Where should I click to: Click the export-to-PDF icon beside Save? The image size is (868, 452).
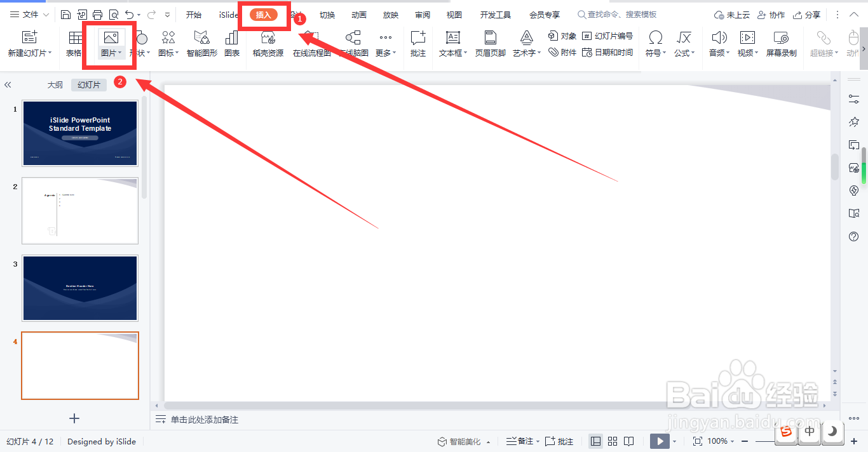coord(82,15)
